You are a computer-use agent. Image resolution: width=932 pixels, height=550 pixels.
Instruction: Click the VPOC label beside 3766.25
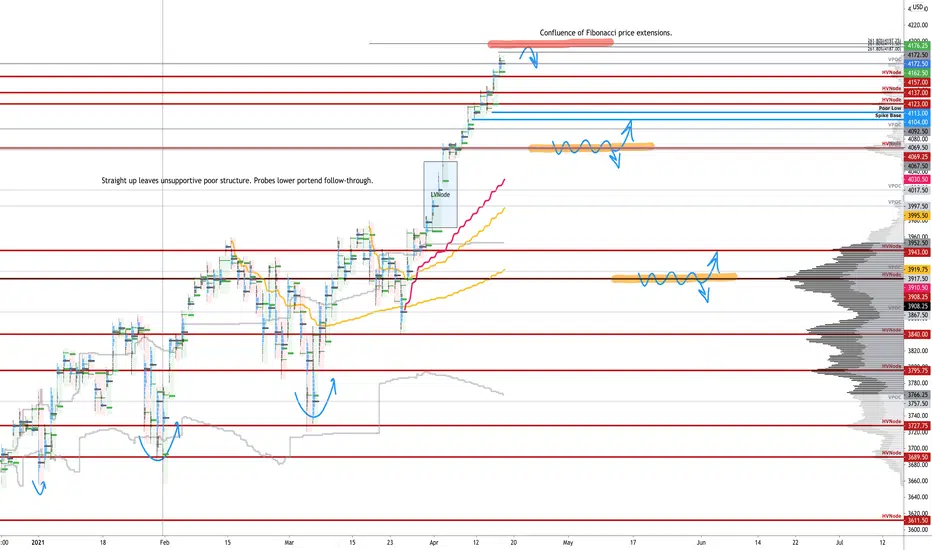click(x=895, y=397)
